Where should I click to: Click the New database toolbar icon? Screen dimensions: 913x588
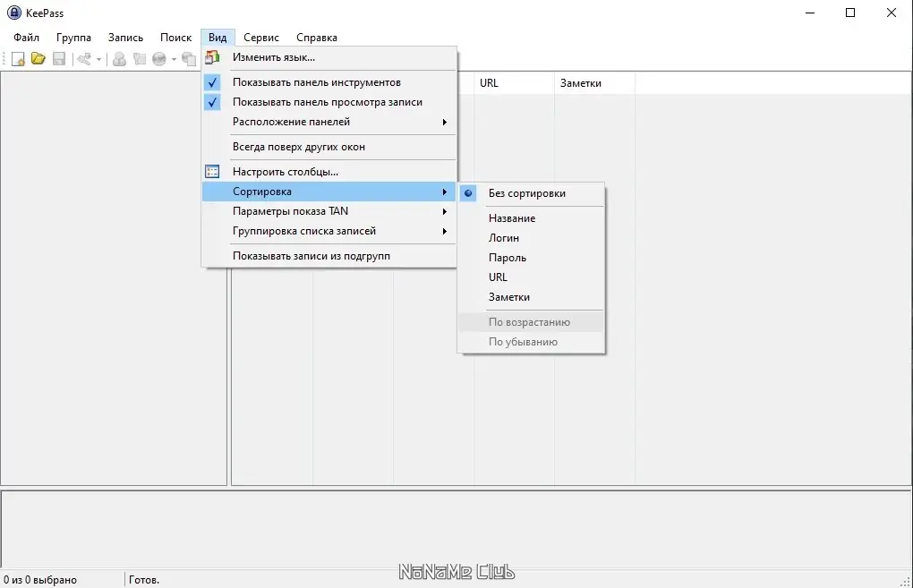click(x=18, y=59)
